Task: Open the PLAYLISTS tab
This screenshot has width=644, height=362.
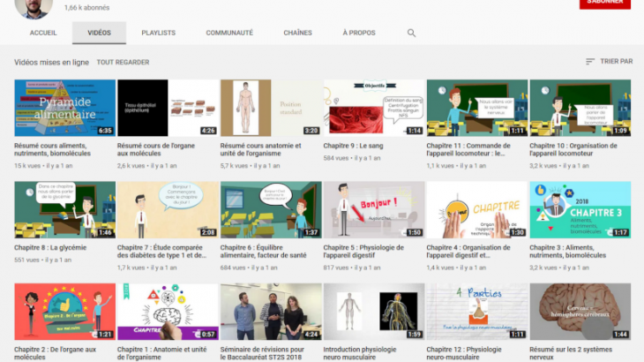Action: 158,33
